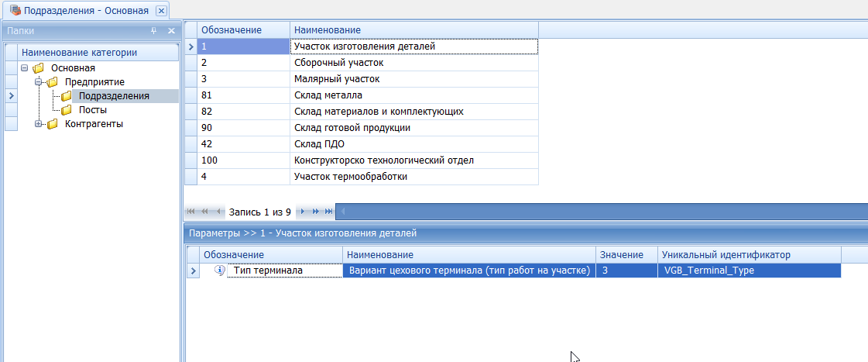Click the info icon beside Тип терминала
This screenshot has height=362, width=868.
[x=219, y=271]
